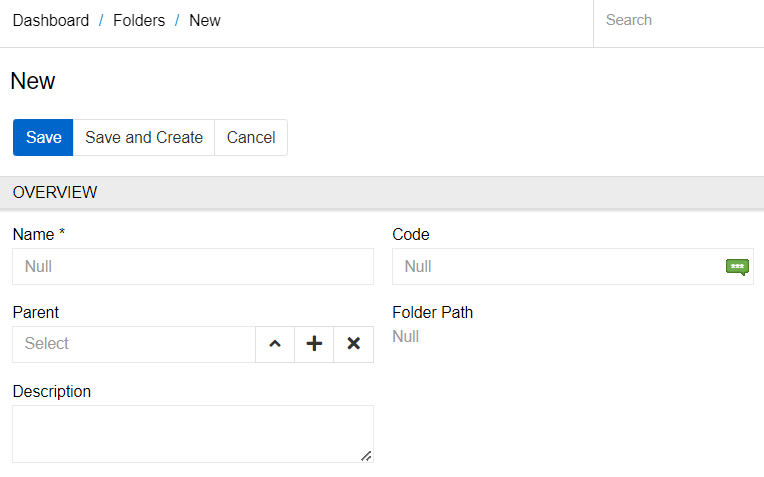Clear Parent selection with the X icon
The height and width of the screenshot is (477, 764).
(353, 344)
